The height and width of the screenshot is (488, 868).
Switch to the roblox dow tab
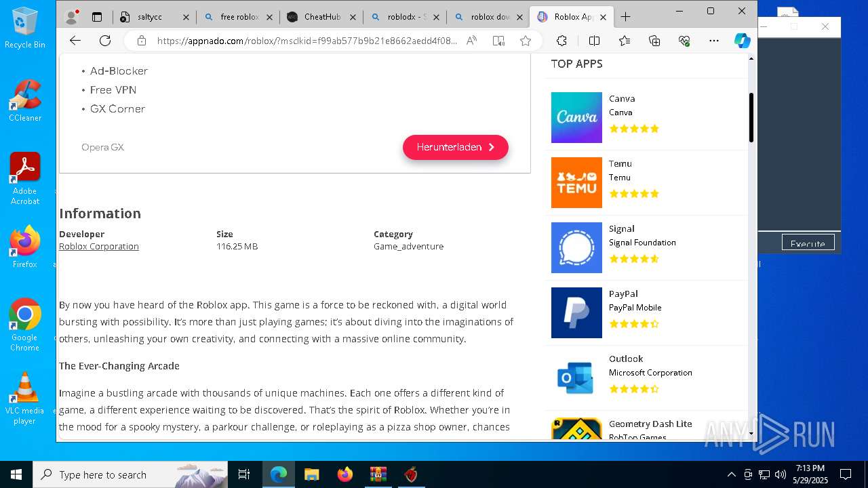click(x=488, y=17)
